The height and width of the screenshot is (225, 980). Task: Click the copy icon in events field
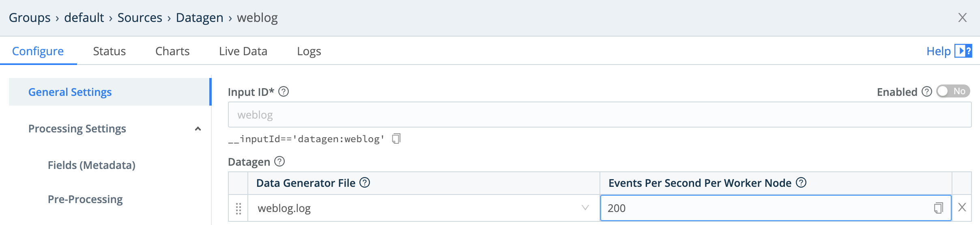click(x=938, y=208)
